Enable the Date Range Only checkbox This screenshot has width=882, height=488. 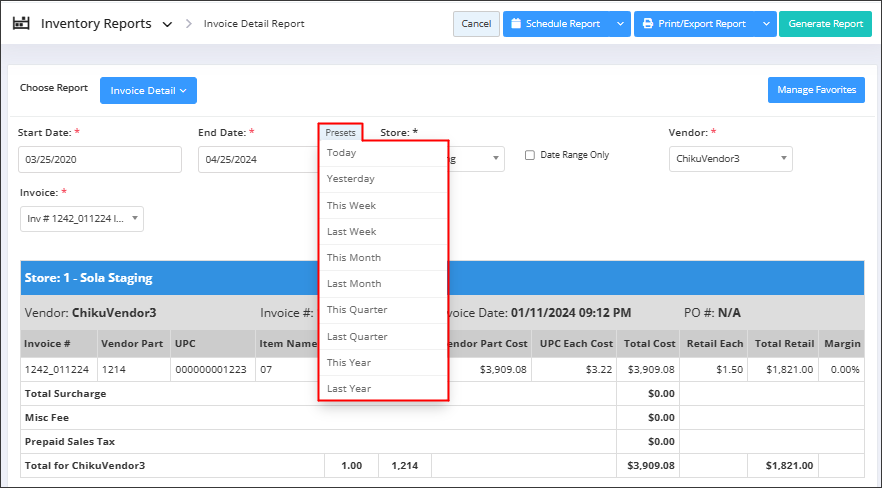530,155
